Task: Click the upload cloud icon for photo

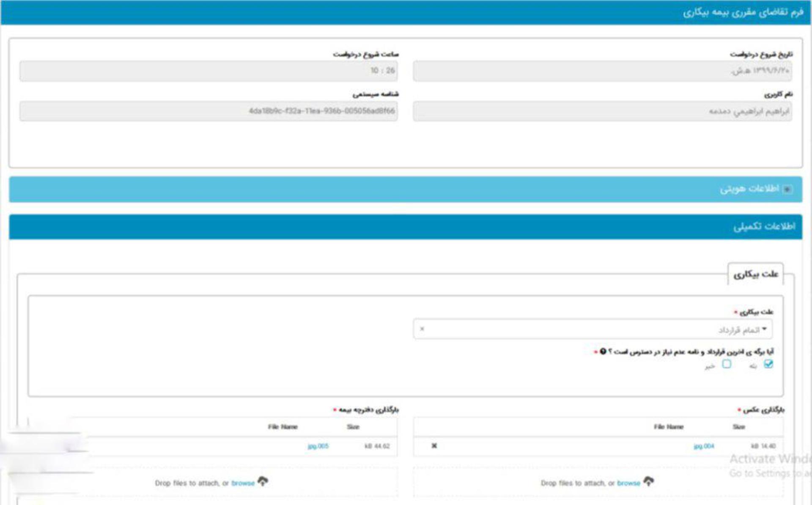Action: click(648, 481)
